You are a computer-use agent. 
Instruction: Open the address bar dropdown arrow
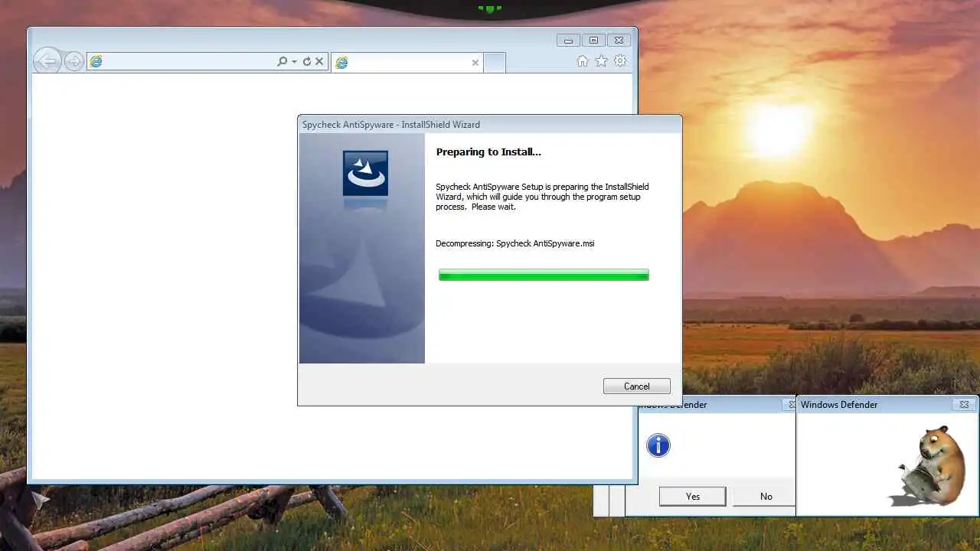click(x=294, y=62)
